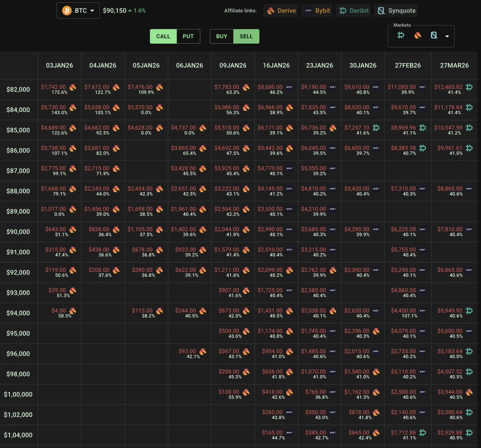Open the Bybit affiliate link

click(x=317, y=10)
